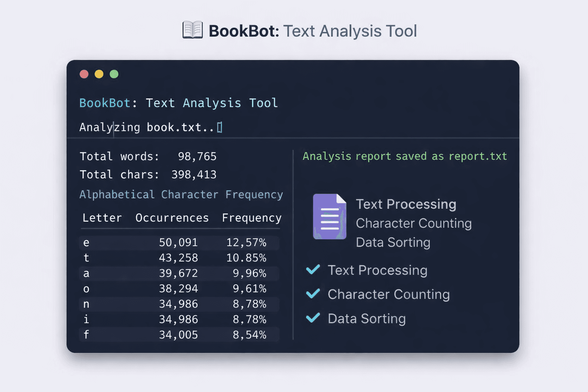Click the checkmark icon beside Character Counting

313,294
